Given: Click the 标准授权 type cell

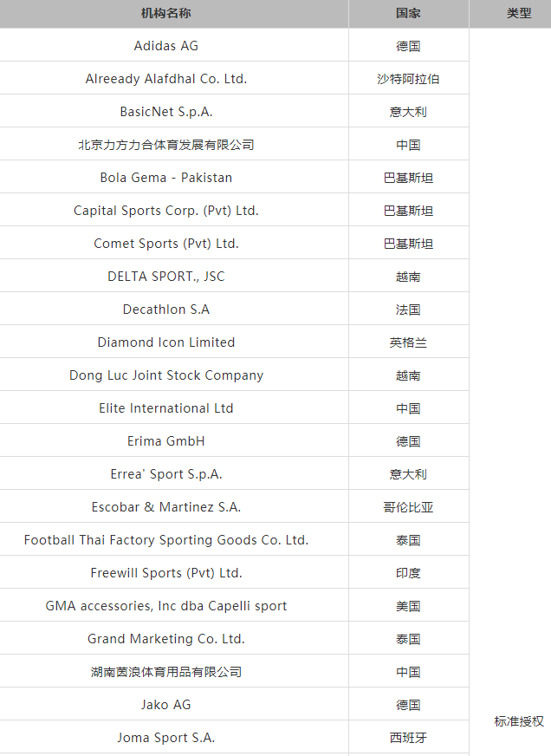Looking at the screenshot, I should click(519, 721).
